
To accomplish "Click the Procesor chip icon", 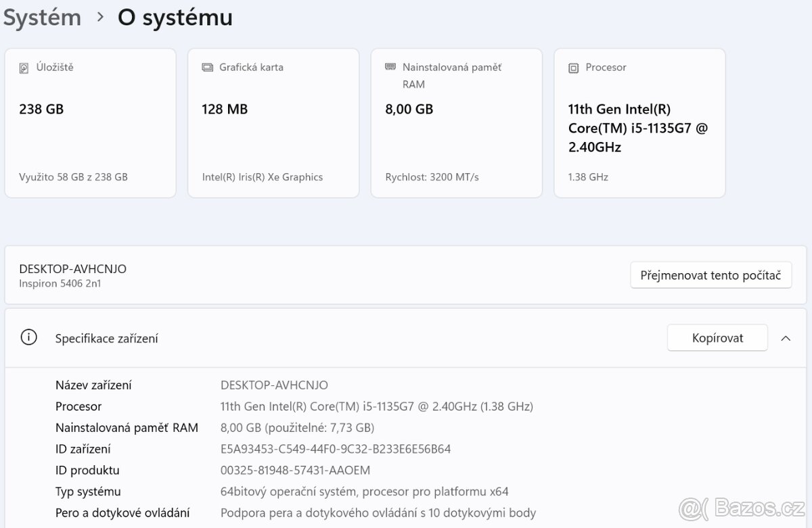I will [x=574, y=68].
